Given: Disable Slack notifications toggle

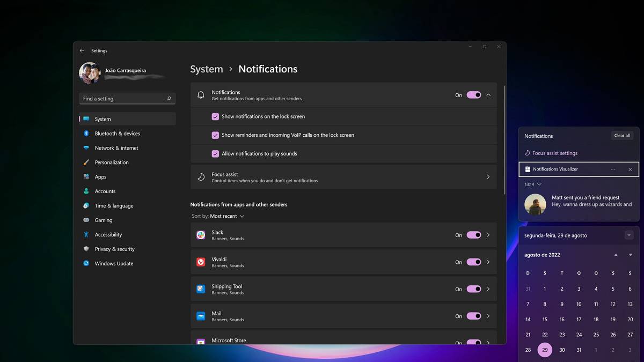Looking at the screenshot, I should point(473,235).
